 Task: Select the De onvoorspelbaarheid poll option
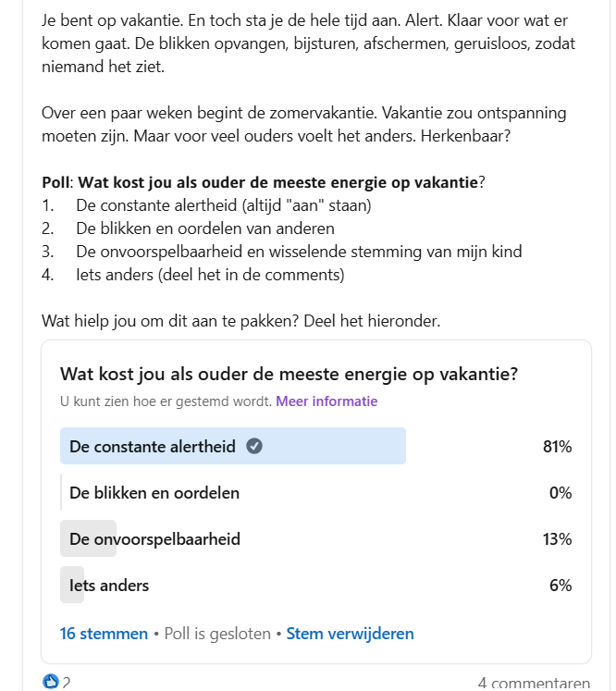316,538
